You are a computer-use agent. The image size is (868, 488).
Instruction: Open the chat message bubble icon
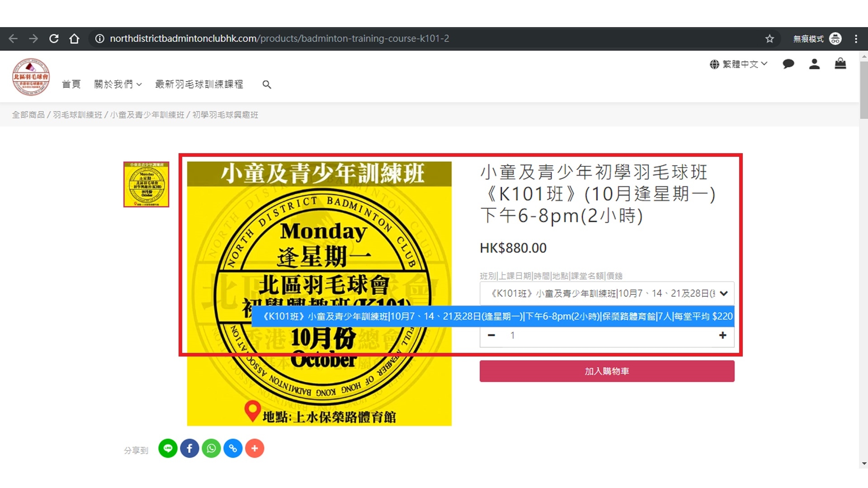click(x=788, y=64)
